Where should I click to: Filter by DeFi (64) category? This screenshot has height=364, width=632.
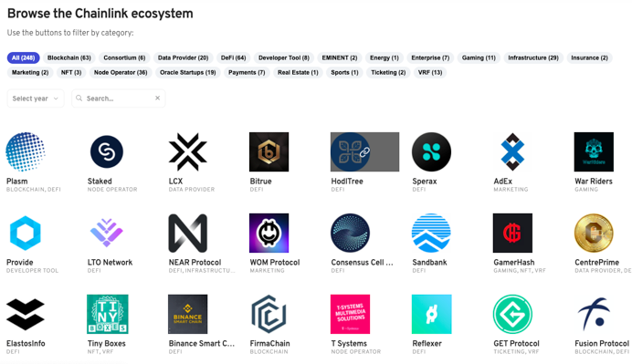234,58
